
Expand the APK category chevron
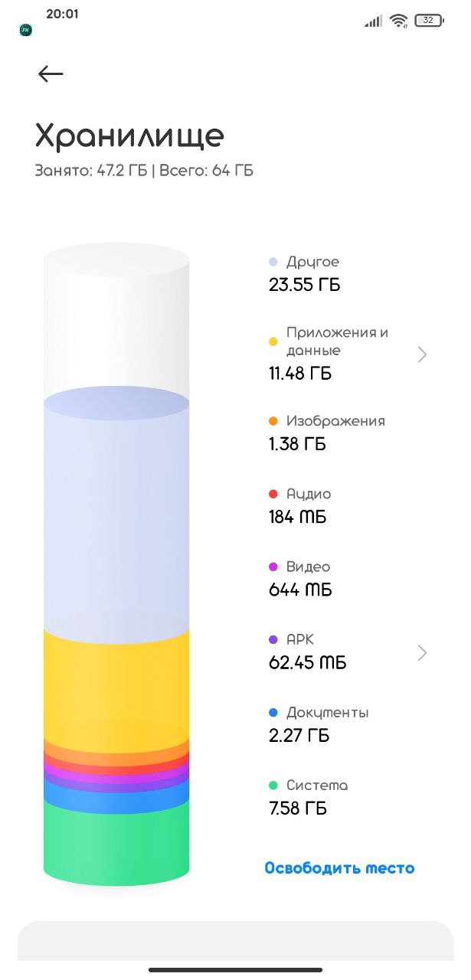click(x=422, y=652)
